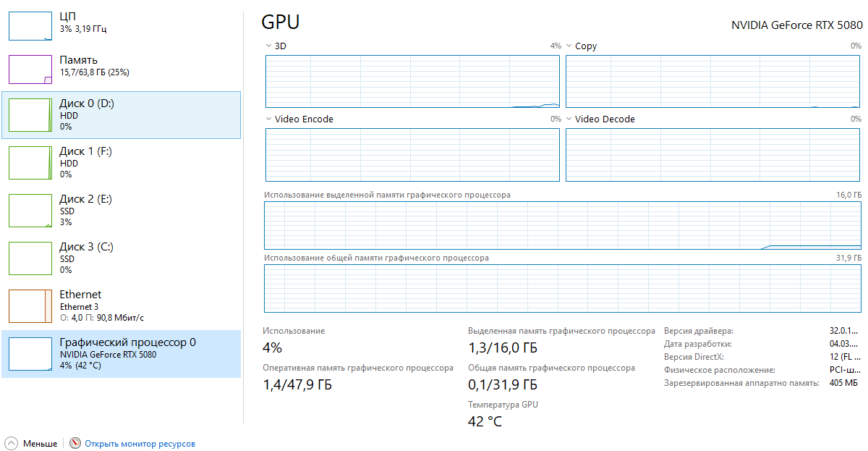The width and height of the screenshot is (868, 451).
Task: Click the Графический процессор 0 graph thumbnail
Action: coord(30,353)
